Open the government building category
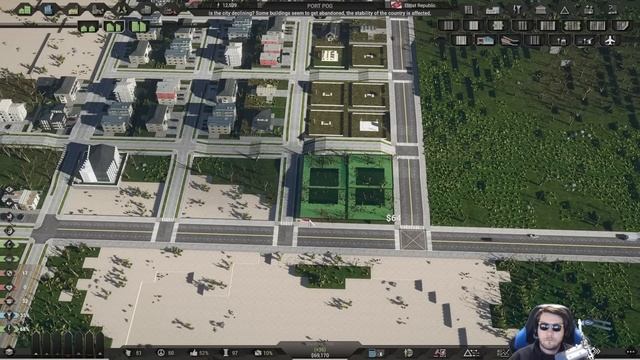Image resolution: width=640 pixels, height=360 pixels. [540, 10]
